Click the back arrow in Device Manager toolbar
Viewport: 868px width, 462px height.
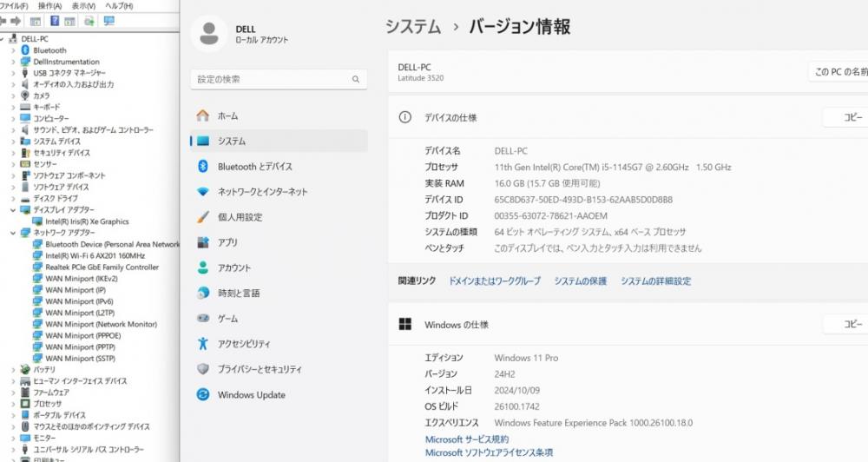pos(3,21)
